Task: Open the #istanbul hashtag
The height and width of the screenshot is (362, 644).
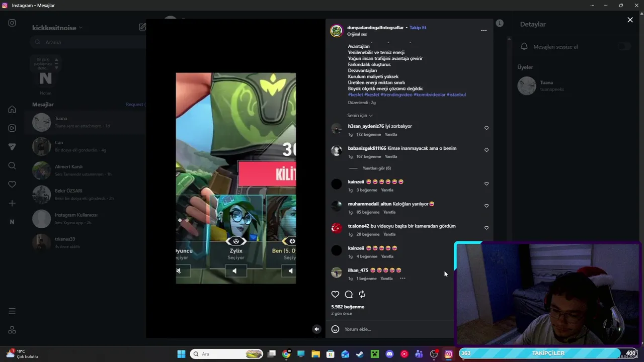Action: click(456, 95)
